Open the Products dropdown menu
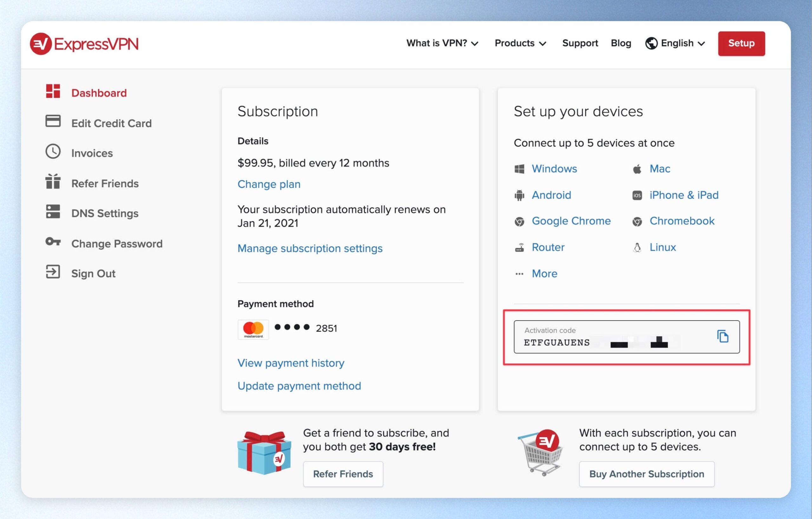812x519 pixels. click(x=520, y=43)
